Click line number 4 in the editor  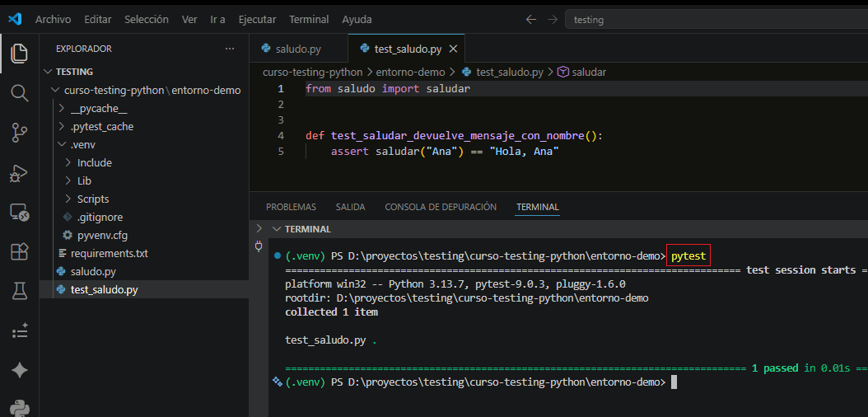281,136
